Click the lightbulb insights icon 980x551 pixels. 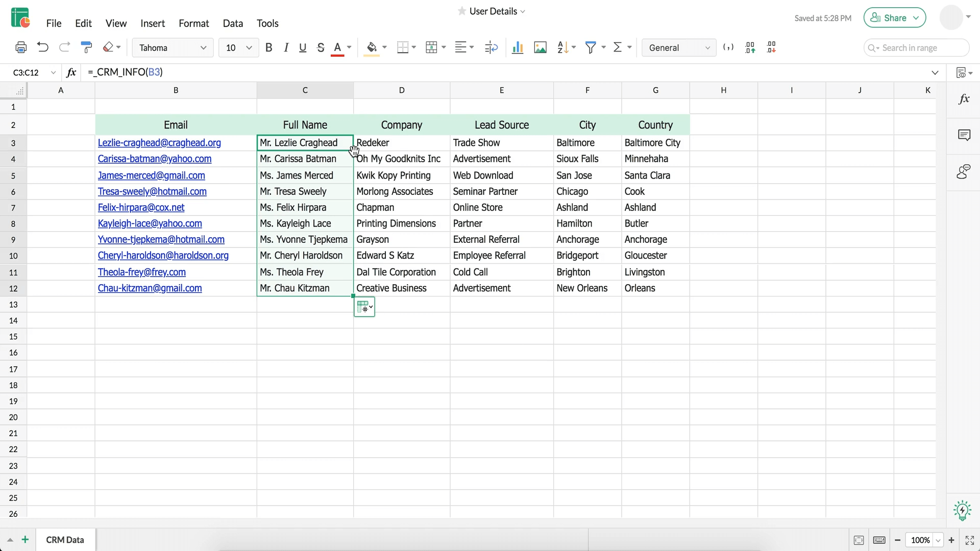point(962,510)
